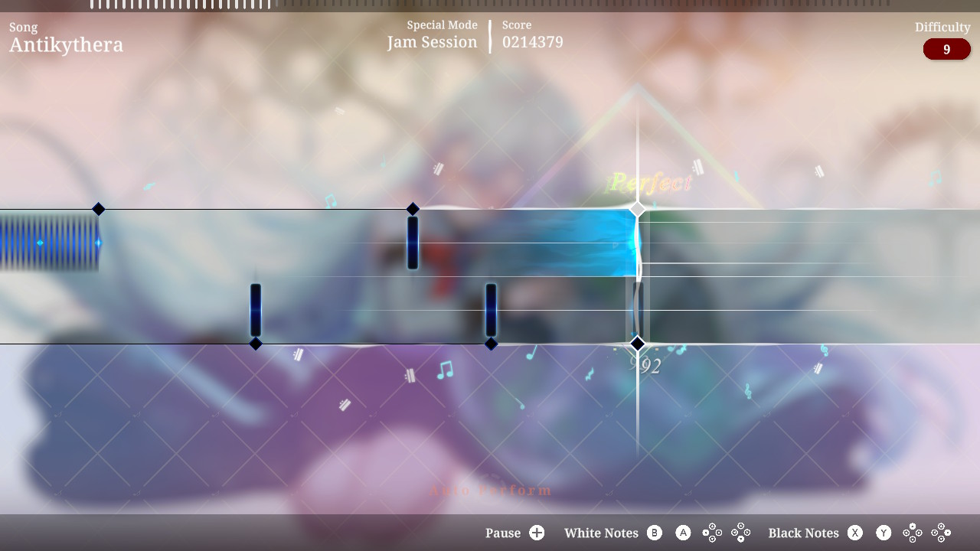Click the score value 0214379
The height and width of the screenshot is (551, 980).
533,42
